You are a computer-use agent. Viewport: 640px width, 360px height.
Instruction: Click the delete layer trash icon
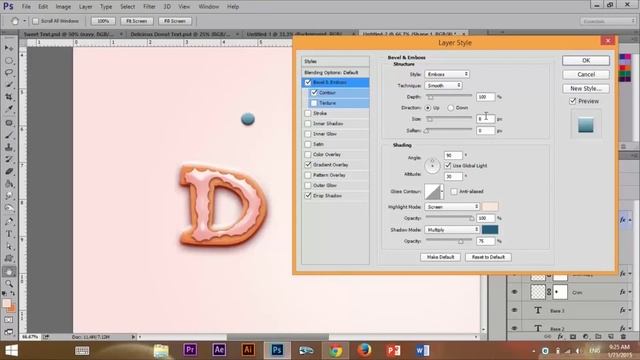623,337
